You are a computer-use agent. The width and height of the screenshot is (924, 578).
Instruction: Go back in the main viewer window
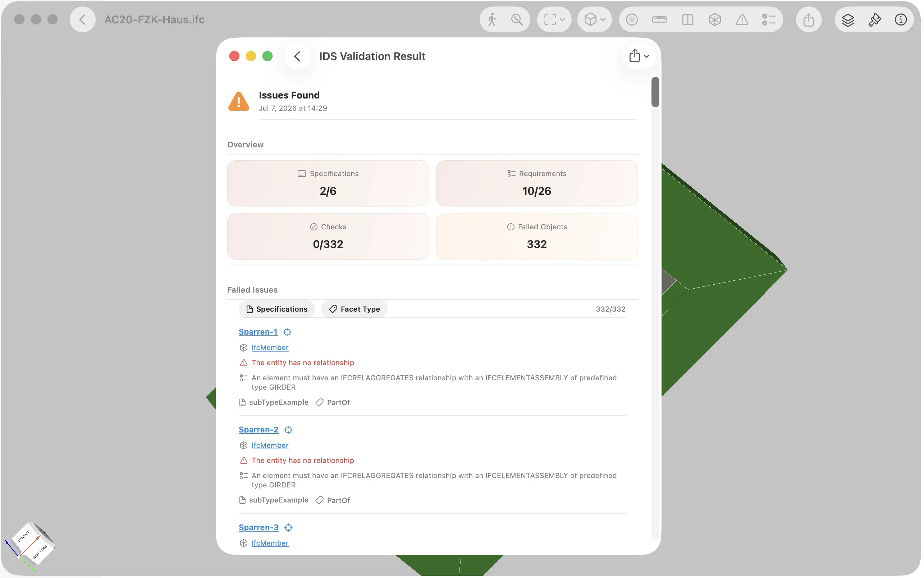[83, 19]
